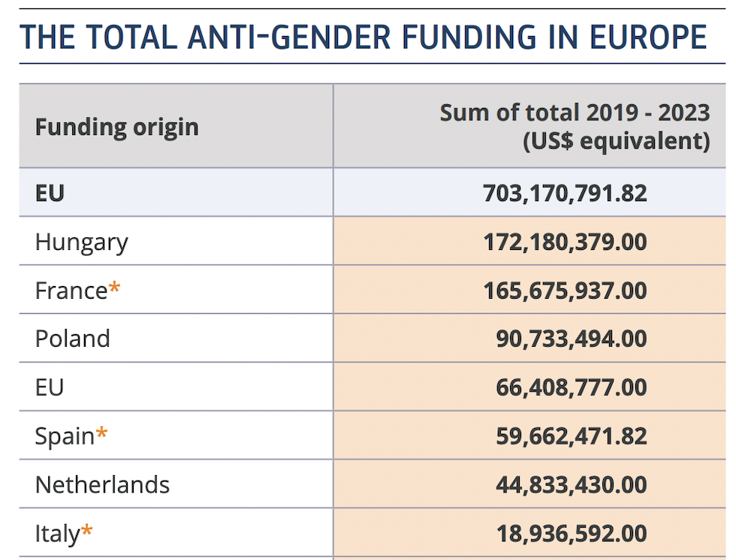Select the Hungary row label
Image resolution: width=736 pixels, height=560 pixels.
[x=81, y=242]
